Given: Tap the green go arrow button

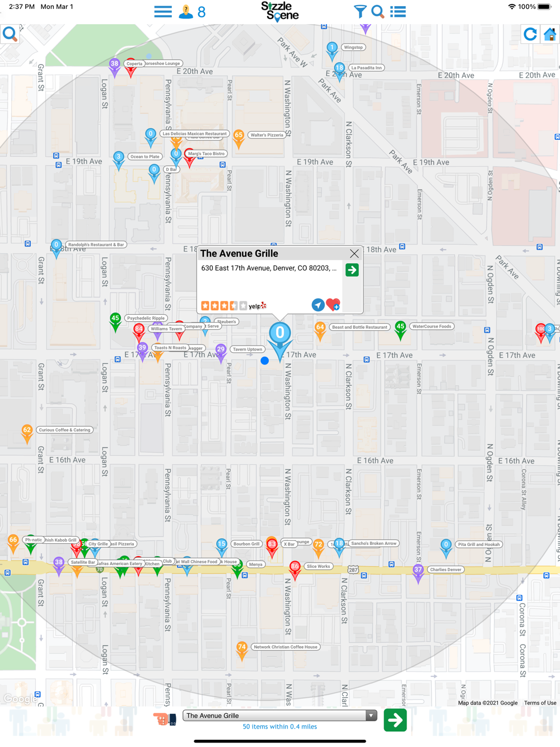Looking at the screenshot, I should click(395, 720).
